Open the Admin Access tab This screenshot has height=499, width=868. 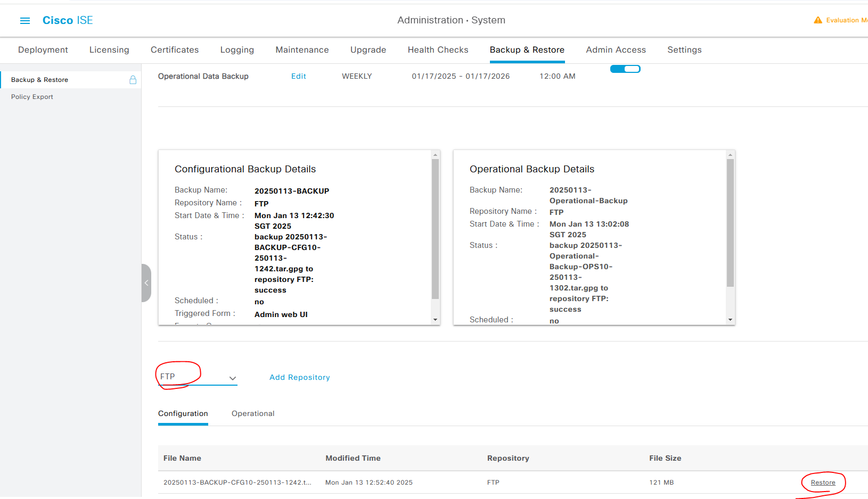point(616,49)
